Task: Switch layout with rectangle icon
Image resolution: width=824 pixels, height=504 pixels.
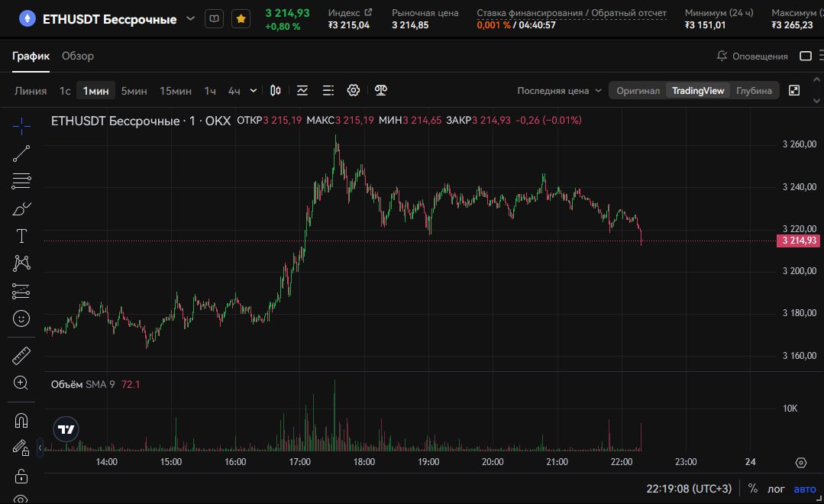Action: [x=806, y=56]
